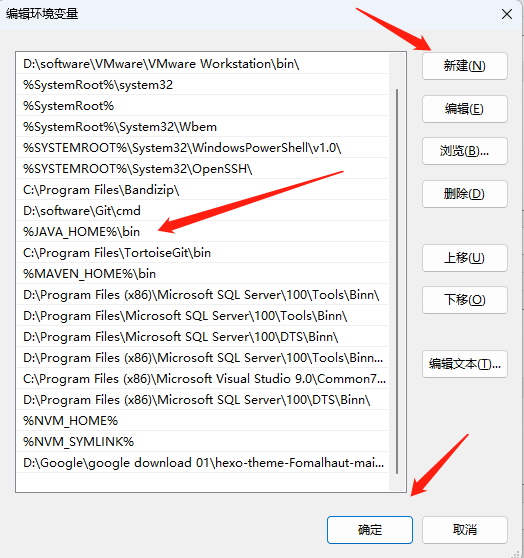
Task: Select the WindowsPowerShell\v1.0\ path entry
Action: [203, 148]
